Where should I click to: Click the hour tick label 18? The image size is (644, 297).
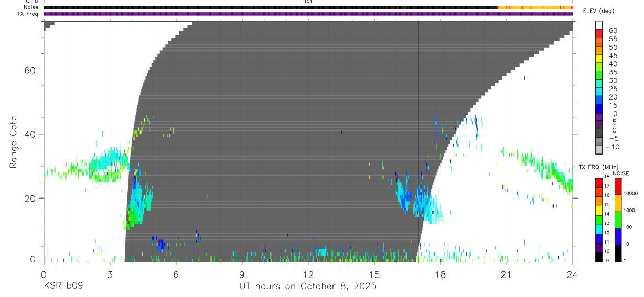coord(441,274)
